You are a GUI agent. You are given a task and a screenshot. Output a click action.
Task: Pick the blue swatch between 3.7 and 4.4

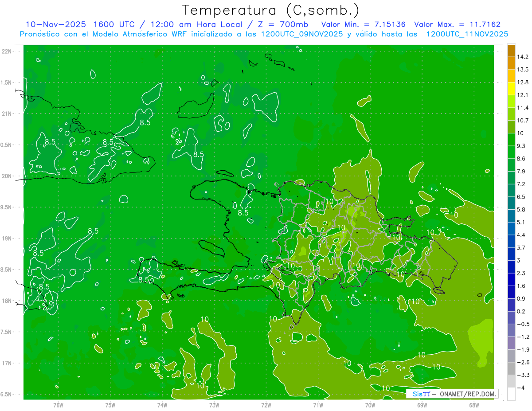(511, 241)
